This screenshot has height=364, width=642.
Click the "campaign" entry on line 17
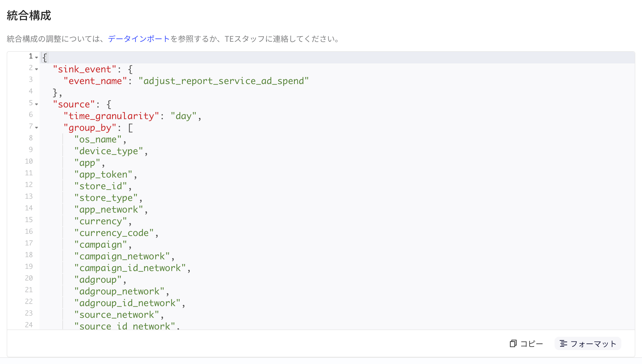click(101, 245)
